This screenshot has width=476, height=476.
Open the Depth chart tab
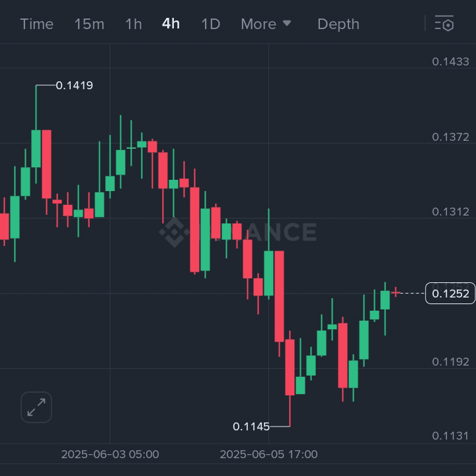pos(338,24)
